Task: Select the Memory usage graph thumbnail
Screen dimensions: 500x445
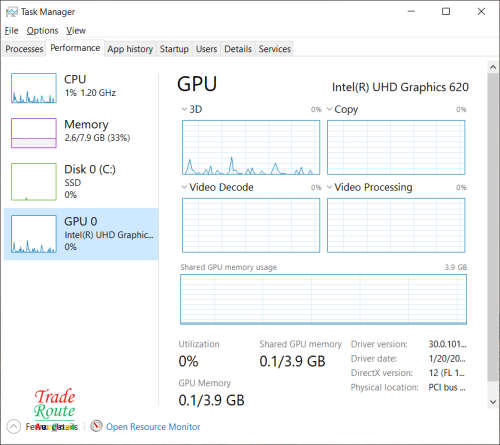Action: (x=34, y=133)
